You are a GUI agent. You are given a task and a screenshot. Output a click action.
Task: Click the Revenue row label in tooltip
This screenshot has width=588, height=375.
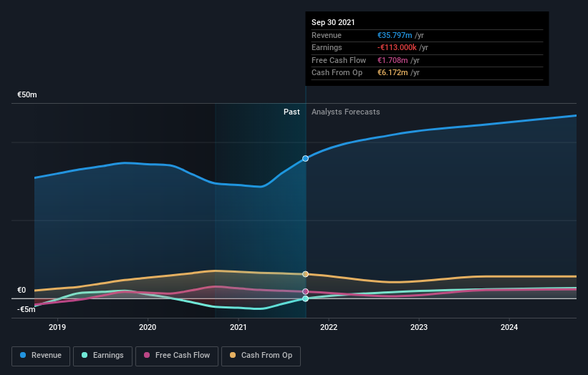[327, 35]
